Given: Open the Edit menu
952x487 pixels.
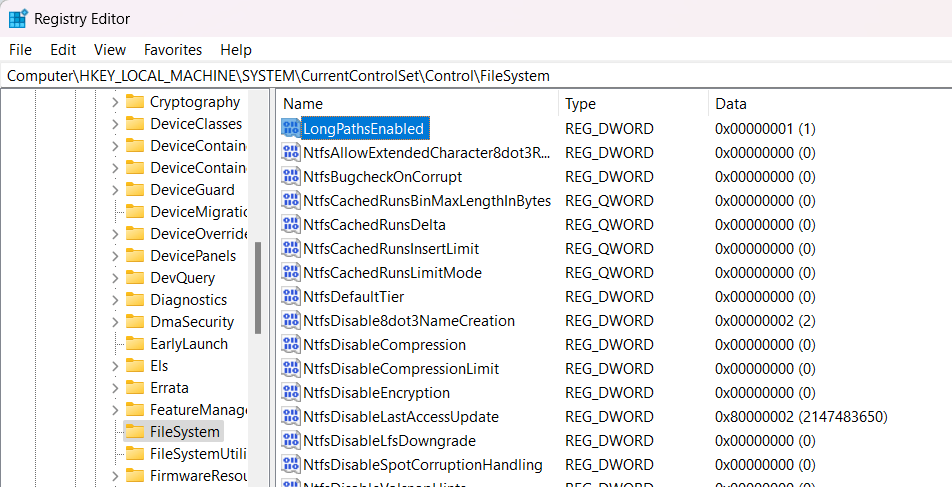Looking at the screenshot, I should (63, 50).
